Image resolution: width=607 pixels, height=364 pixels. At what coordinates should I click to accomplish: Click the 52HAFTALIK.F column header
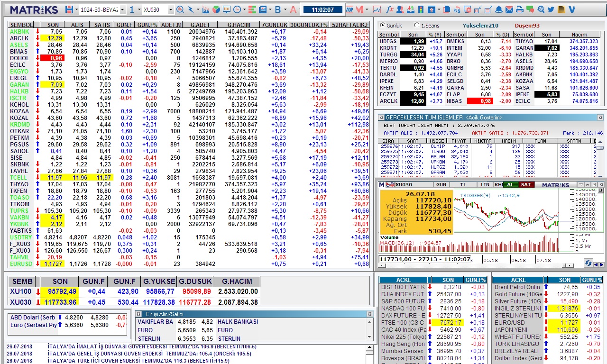(x=350, y=25)
